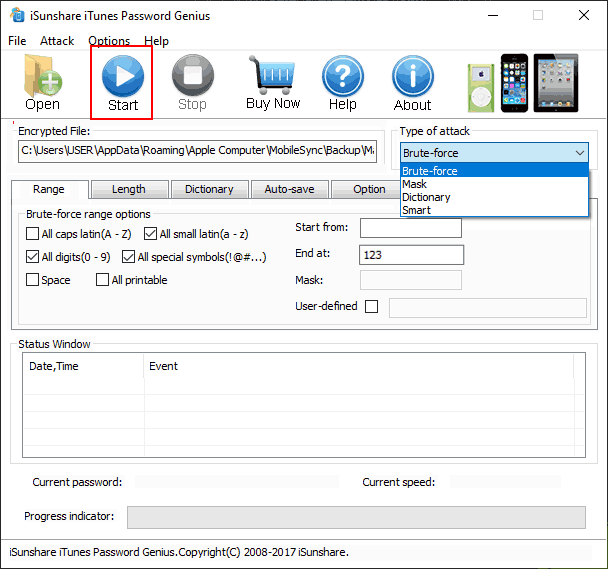Choose Dictionary attack type from list
This screenshot has width=608, height=569.
coord(494,197)
